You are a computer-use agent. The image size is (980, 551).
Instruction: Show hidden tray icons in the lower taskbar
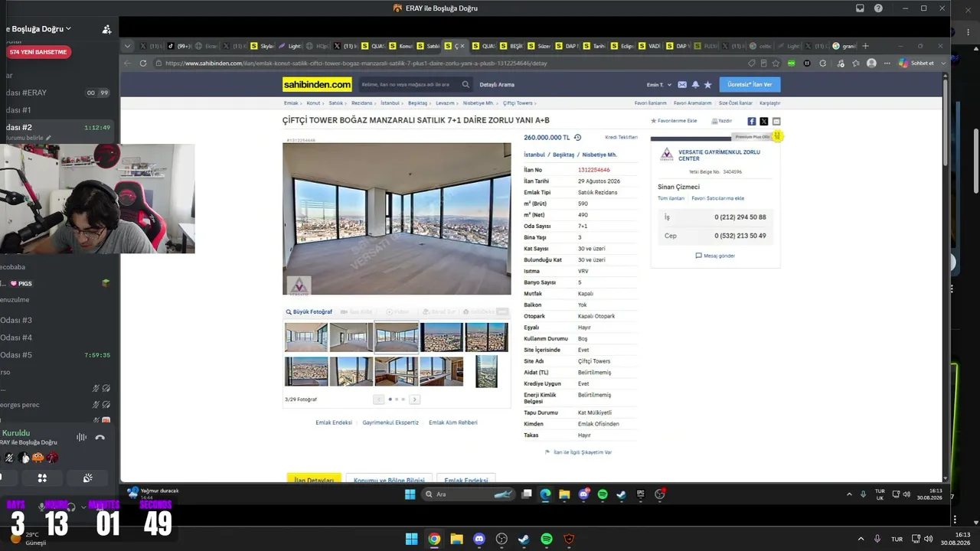point(861,539)
